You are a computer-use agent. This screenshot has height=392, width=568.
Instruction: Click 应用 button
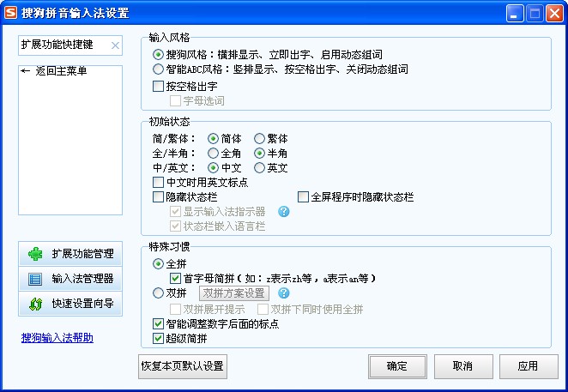tap(529, 366)
